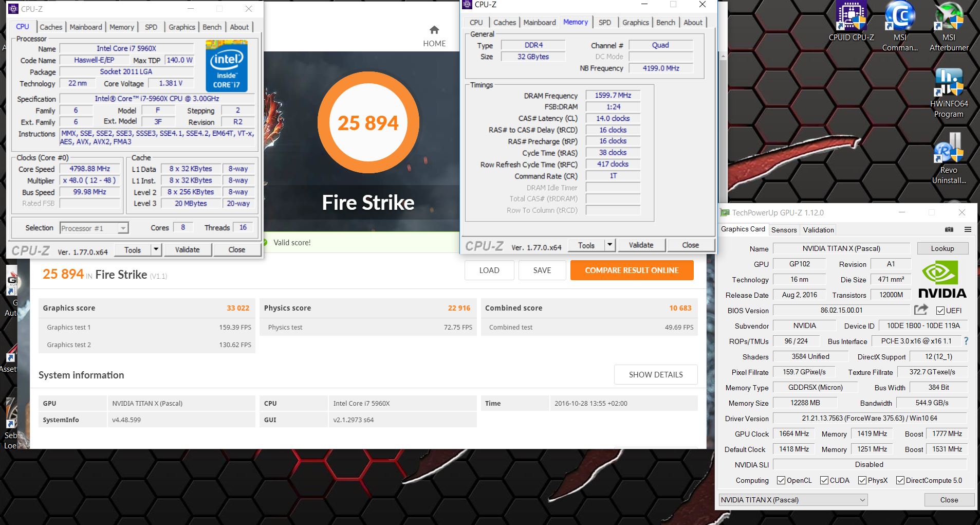Click the 25 894 score circle
Image resolution: width=980 pixels, height=525 pixels.
[x=368, y=123]
